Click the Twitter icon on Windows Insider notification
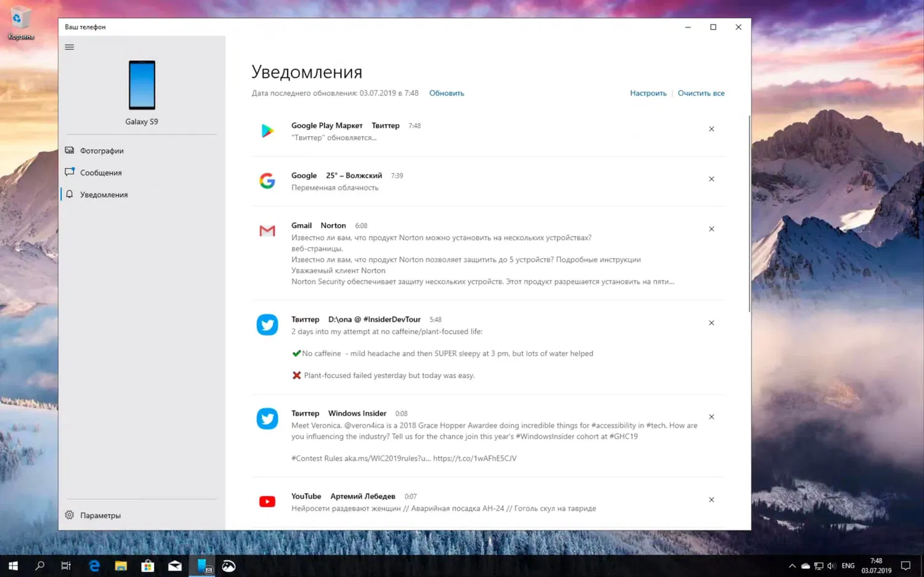924x577 pixels. click(267, 418)
